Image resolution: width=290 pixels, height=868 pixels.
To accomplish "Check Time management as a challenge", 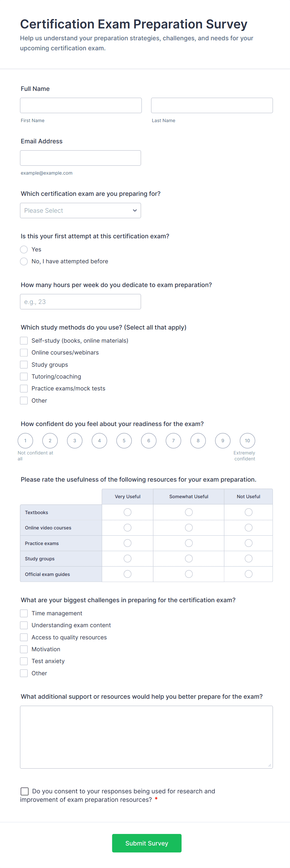I will pyautogui.click(x=24, y=613).
